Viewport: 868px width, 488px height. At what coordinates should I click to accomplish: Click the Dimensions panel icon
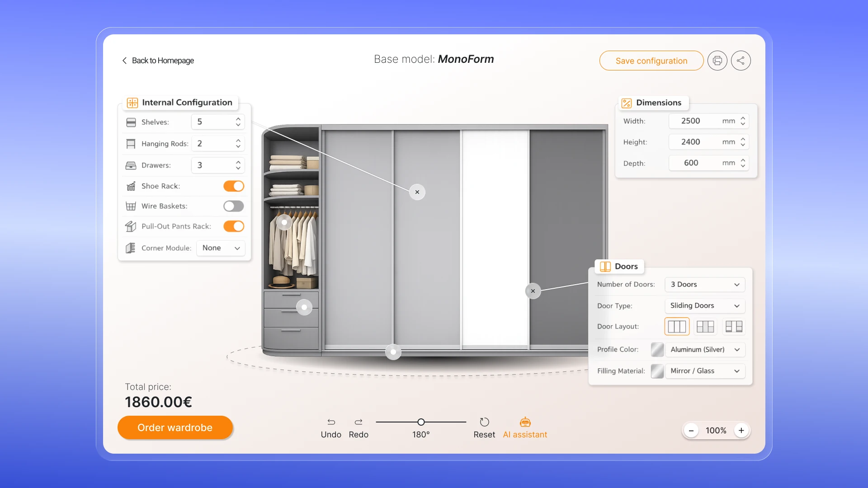627,103
